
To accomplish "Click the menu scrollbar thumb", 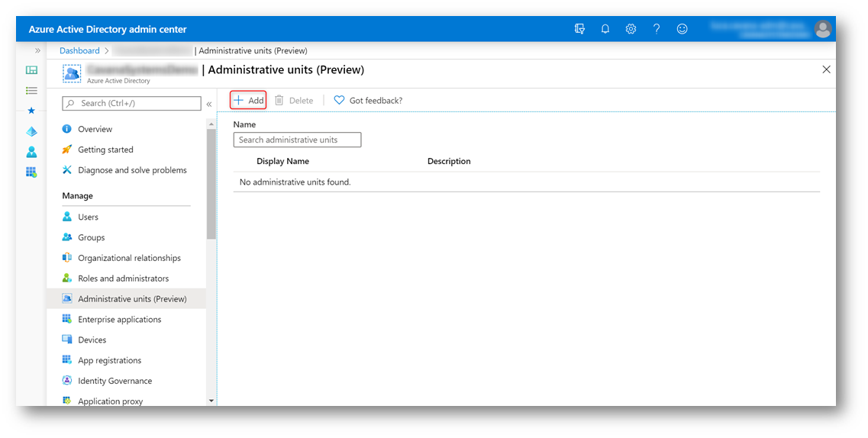I will click(211, 184).
